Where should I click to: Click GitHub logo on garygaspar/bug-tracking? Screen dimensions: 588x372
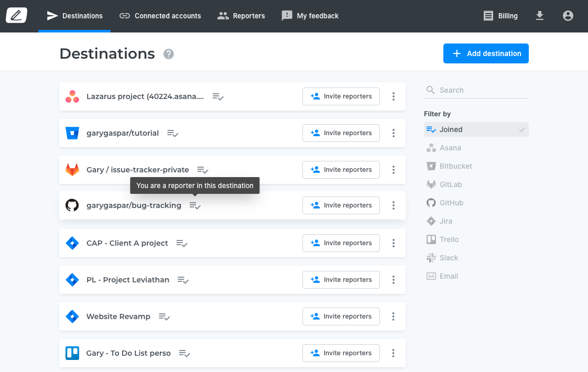tap(72, 205)
